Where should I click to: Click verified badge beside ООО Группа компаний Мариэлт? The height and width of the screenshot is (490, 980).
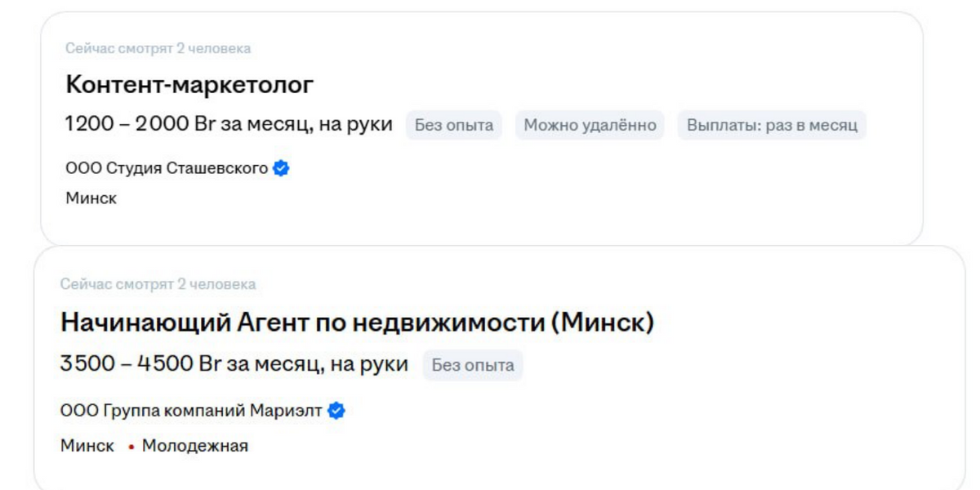(x=336, y=411)
